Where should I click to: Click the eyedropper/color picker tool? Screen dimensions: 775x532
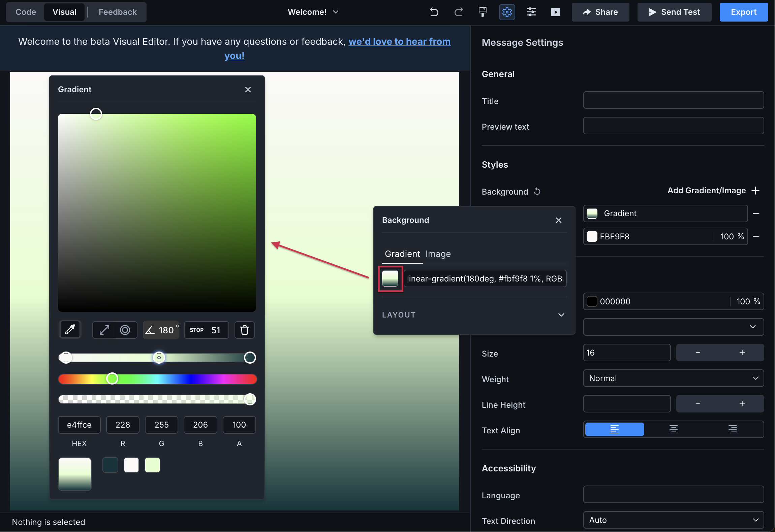(69, 329)
